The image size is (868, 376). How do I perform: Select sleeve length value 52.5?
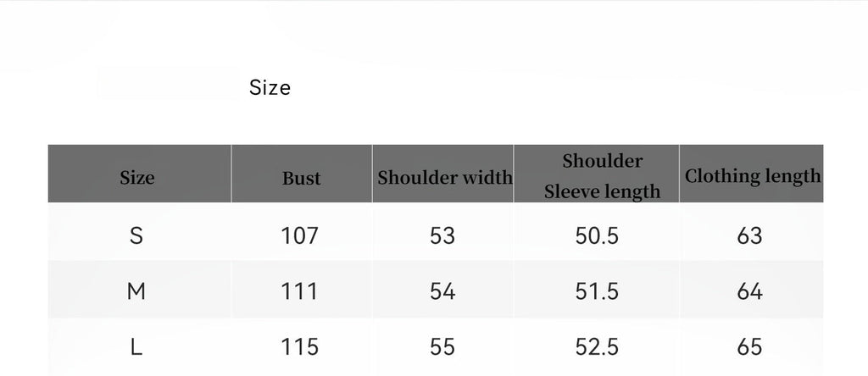597,347
